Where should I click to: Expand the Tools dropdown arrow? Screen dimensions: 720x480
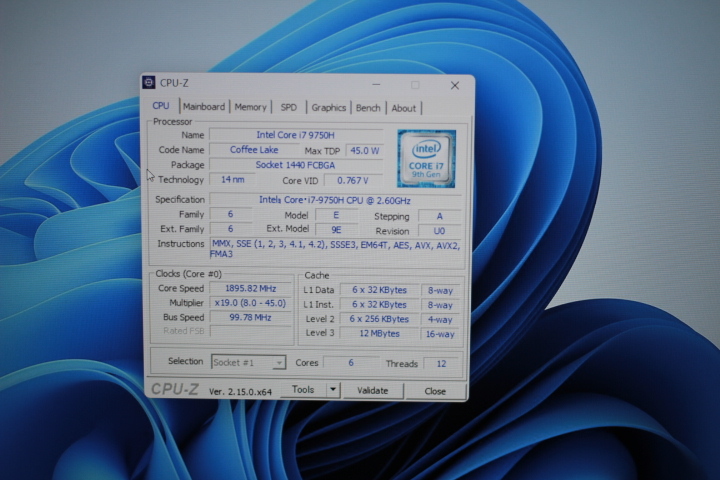pyautogui.click(x=333, y=390)
